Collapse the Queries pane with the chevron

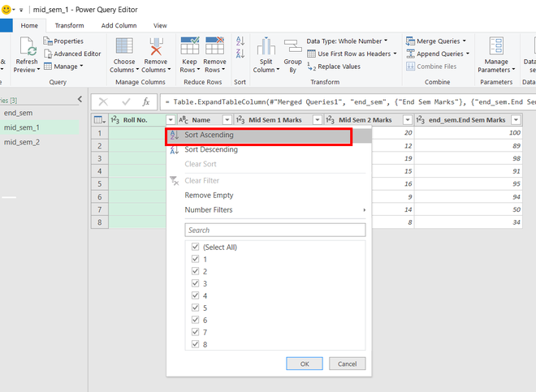tap(80, 99)
